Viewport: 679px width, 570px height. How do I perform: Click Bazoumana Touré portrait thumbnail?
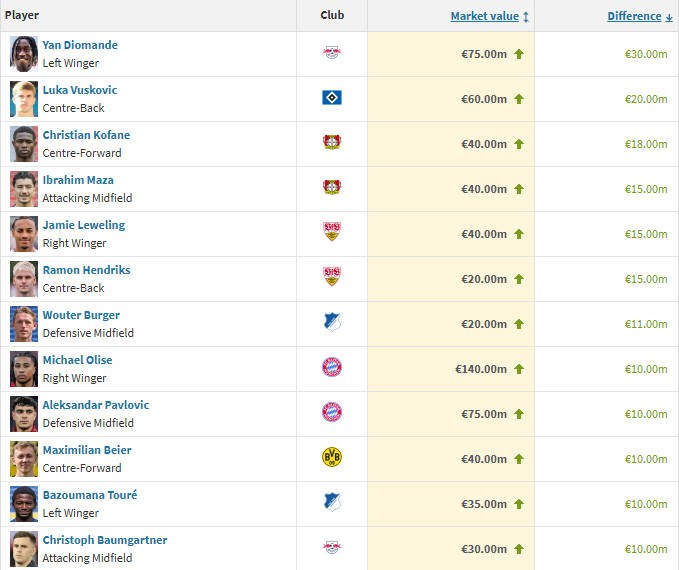(24, 503)
